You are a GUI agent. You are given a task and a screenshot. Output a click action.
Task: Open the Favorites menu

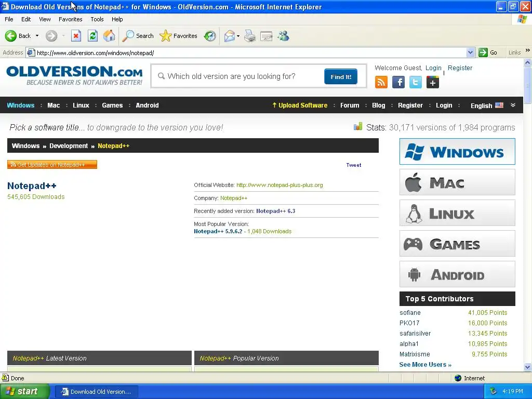[70, 19]
